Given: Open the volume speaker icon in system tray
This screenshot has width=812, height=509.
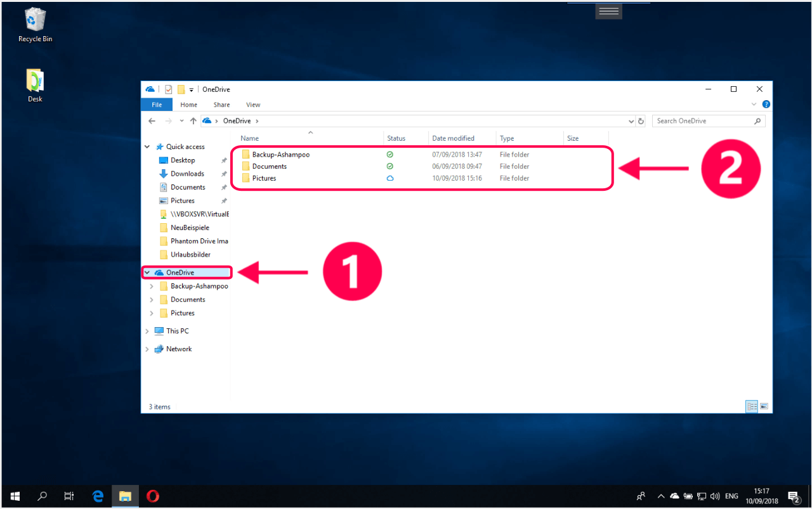Looking at the screenshot, I should pos(715,496).
